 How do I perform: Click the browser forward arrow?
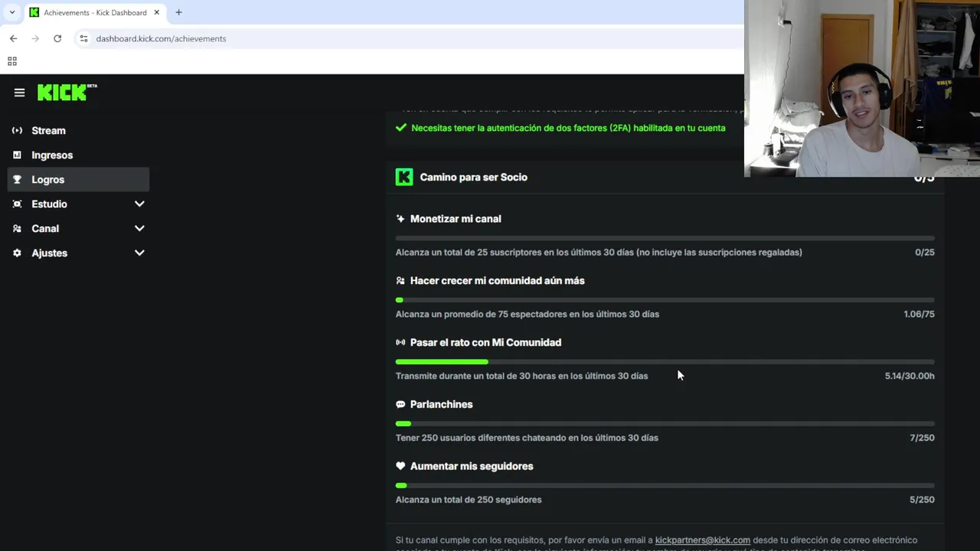click(35, 38)
